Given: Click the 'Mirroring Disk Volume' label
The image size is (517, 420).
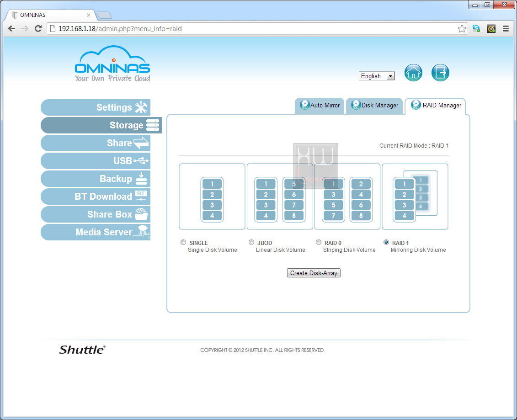Looking at the screenshot, I should [x=418, y=250].
